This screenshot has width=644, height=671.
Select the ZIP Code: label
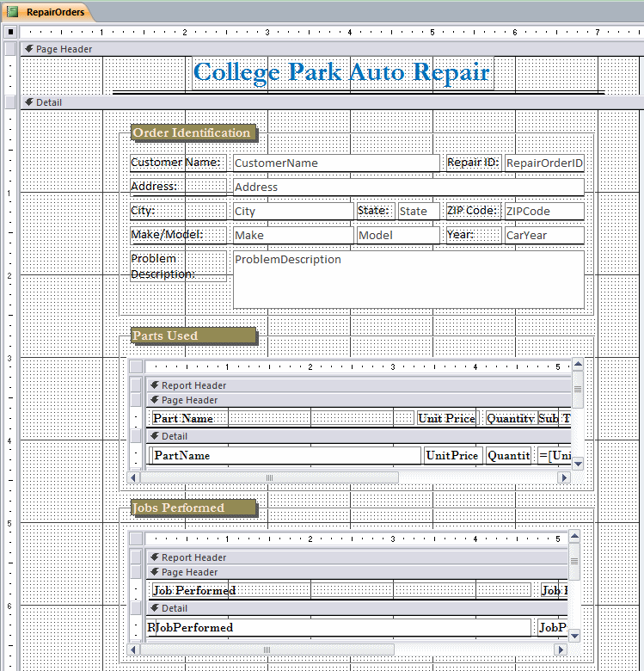click(x=474, y=211)
